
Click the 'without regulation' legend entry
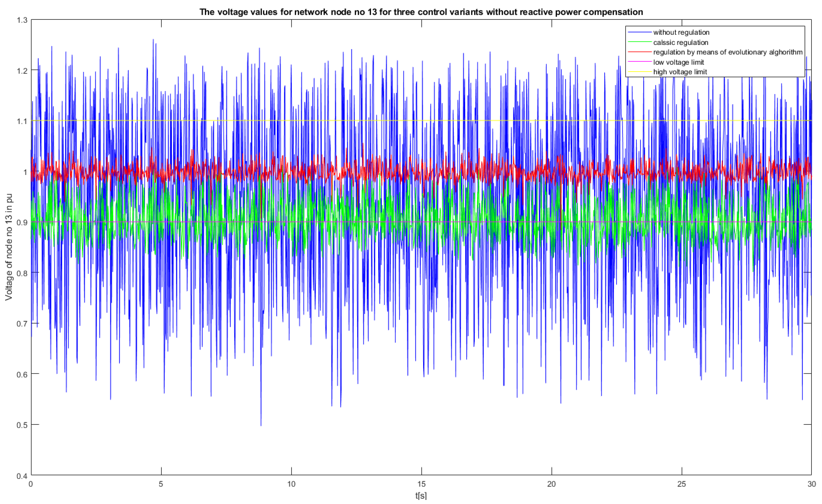pyautogui.click(x=681, y=32)
